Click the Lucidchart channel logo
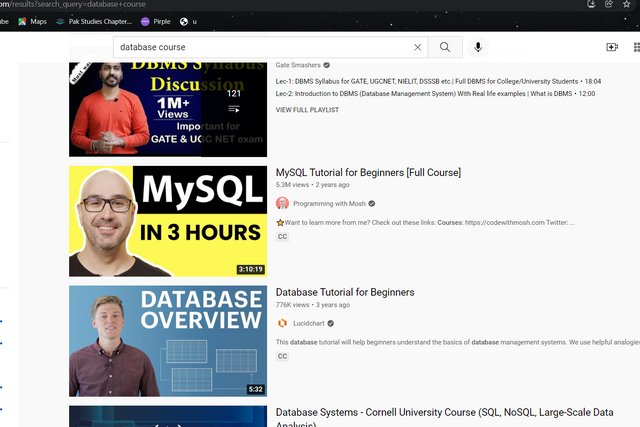The height and width of the screenshot is (427, 640). coord(282,323)
